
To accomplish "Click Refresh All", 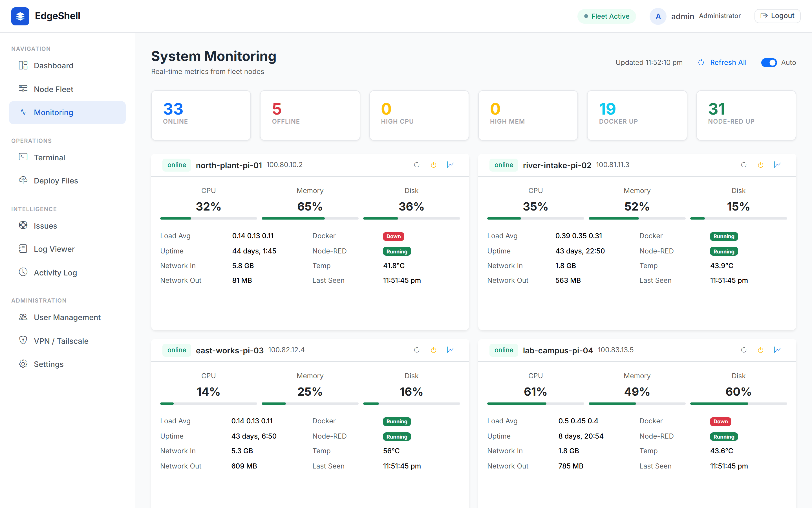I will tap(722, 62).
